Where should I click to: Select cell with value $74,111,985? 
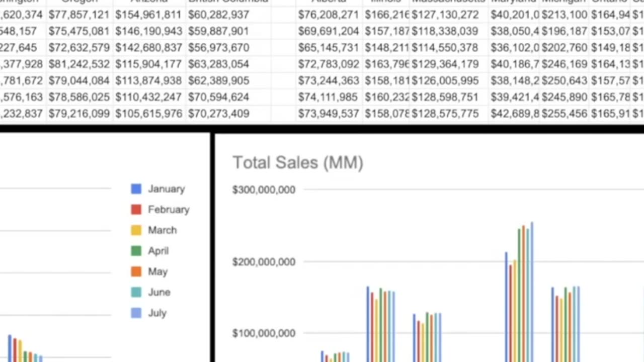pos(329,97)
